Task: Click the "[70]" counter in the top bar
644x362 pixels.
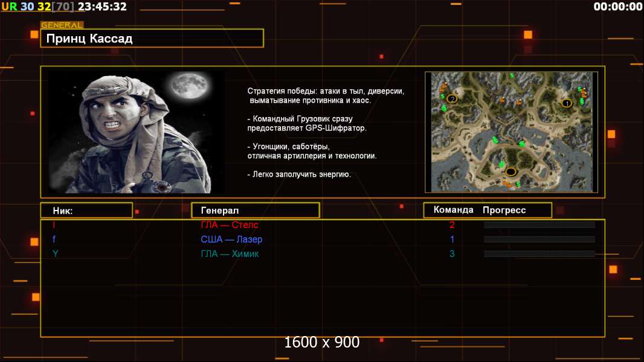Action: 63,7
